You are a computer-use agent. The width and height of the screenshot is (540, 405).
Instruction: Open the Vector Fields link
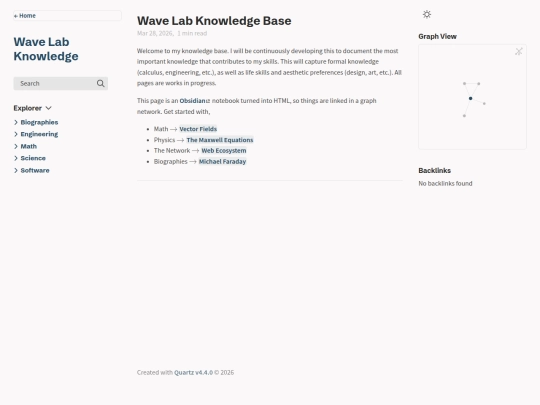198,129
